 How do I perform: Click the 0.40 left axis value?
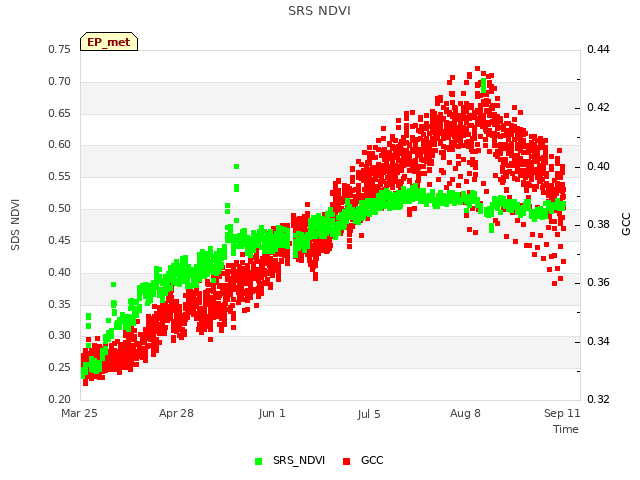[x=60, y=272]
